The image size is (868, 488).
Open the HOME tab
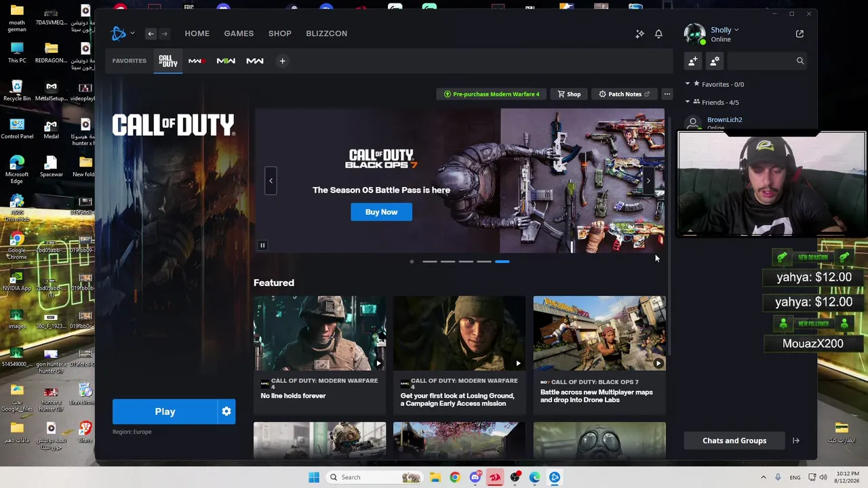click(197, 33)
